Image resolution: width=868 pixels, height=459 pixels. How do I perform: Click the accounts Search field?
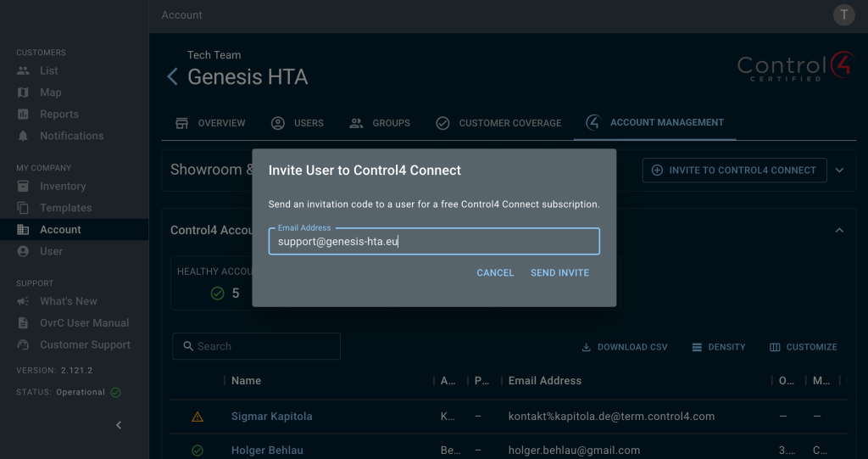pos(256,346)
